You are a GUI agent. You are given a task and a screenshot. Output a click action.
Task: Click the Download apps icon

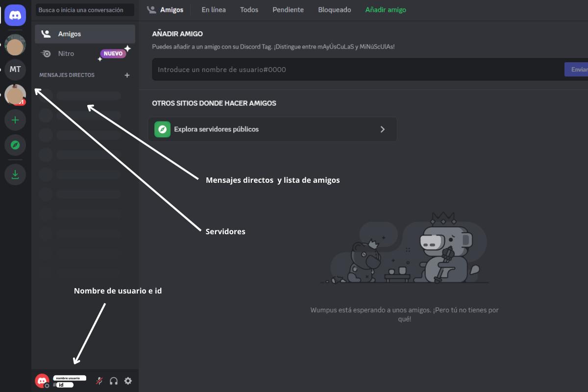tap(15, 174)
